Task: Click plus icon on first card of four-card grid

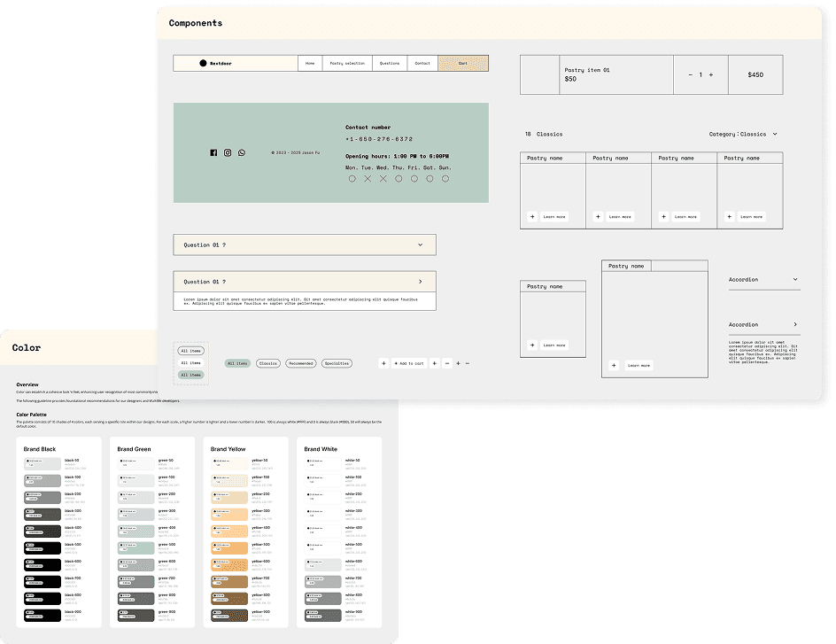Action: tap(532, 216)
